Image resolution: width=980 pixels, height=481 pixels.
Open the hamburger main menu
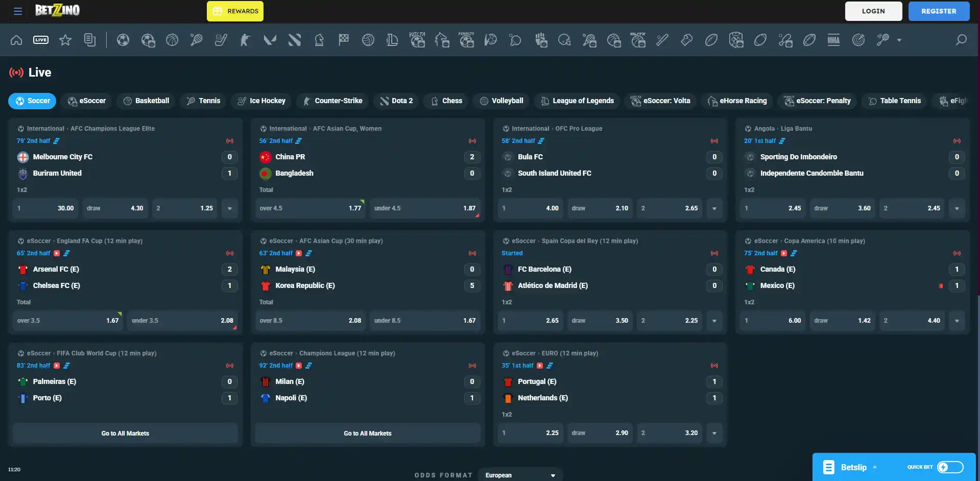coord(18,11)
